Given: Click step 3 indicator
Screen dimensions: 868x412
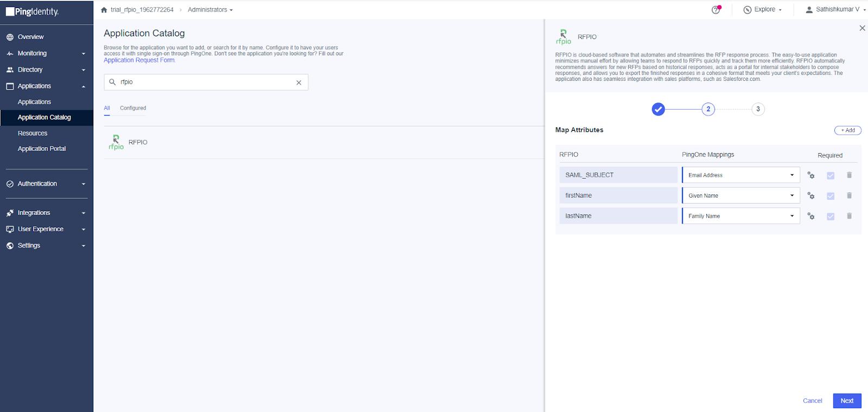Looking at the screenshot, I should (758, 109).
